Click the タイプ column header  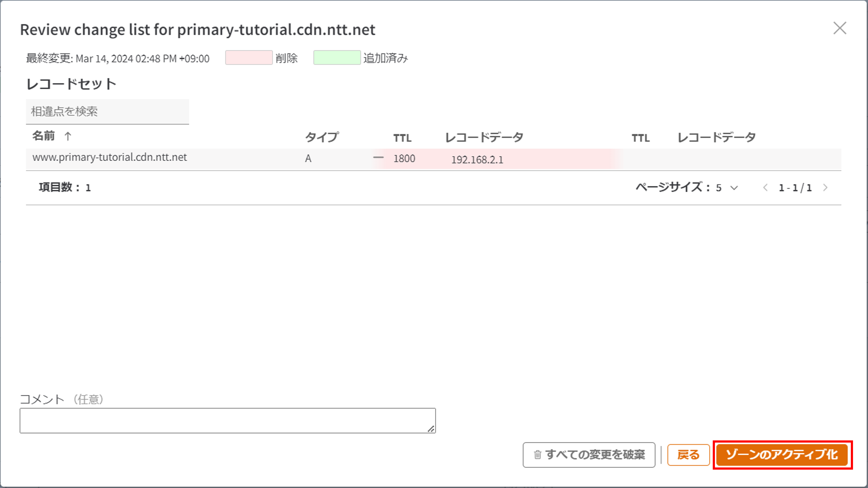pos(322,137)
